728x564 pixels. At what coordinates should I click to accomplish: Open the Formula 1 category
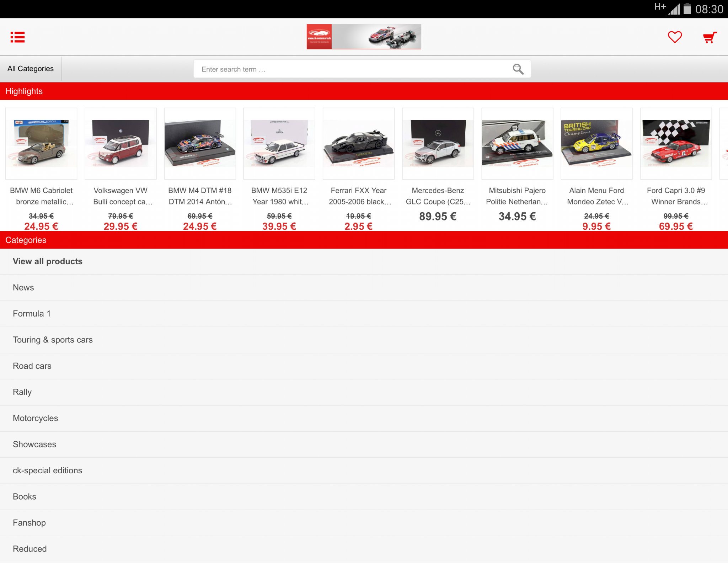(32, 314)
